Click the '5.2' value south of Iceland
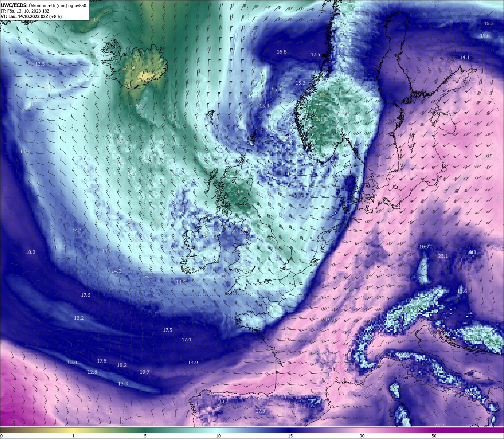This screenshot has height=439, width=504. point(166,118)
